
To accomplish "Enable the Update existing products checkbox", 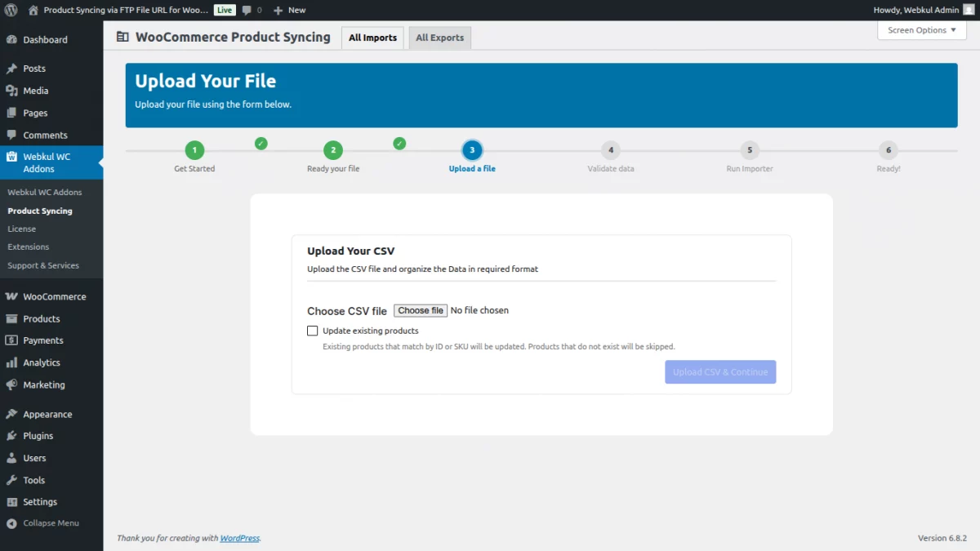I will click(x=312, y=331).
